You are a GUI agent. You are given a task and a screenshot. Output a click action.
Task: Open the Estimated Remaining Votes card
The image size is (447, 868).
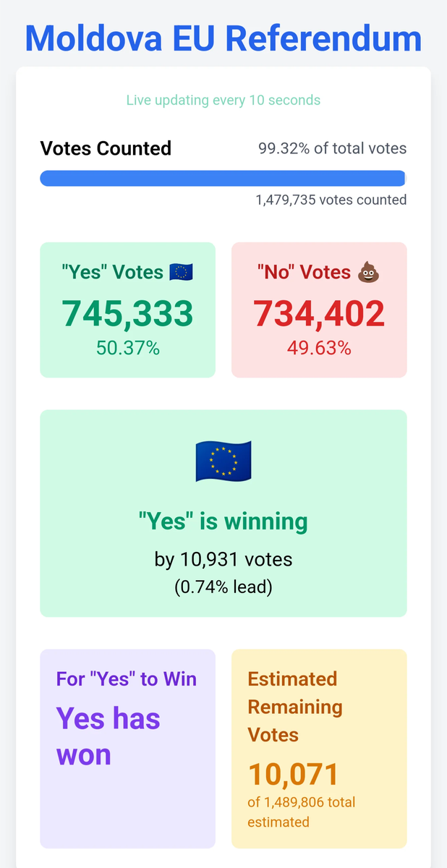click(x=319, y=749)
